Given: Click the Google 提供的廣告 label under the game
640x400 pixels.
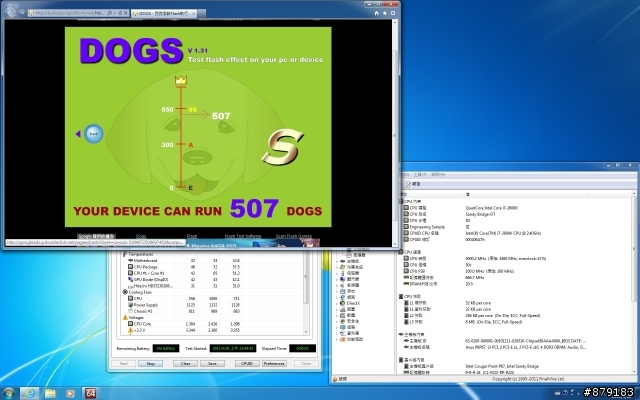Looking at the screenshot, I should point(96,236).
